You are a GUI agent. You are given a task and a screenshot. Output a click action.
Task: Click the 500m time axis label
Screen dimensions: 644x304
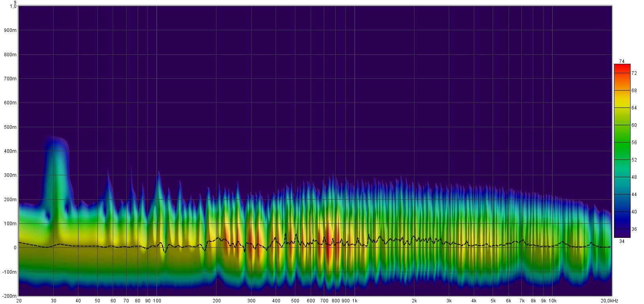[11, 127]
